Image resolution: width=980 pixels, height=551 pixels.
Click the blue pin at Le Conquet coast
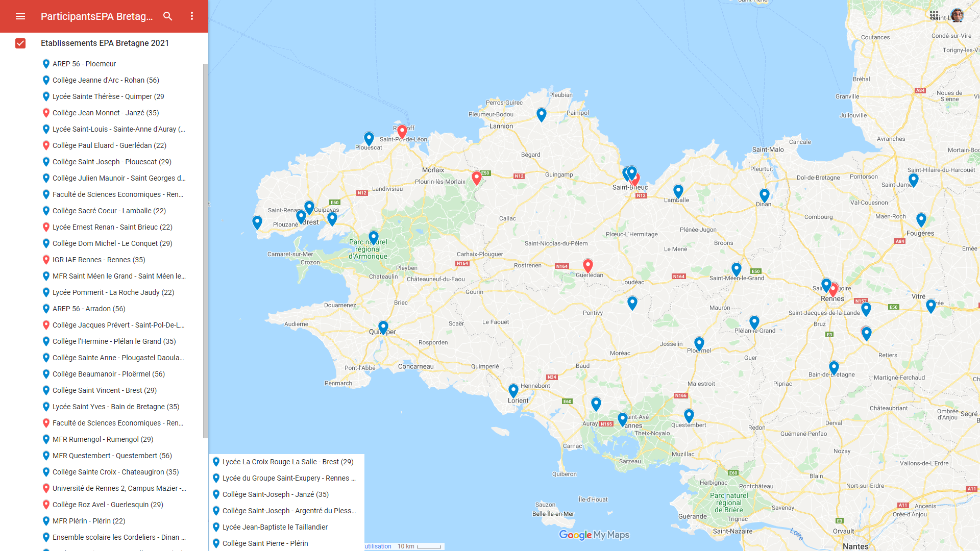[x=257, y=222]
